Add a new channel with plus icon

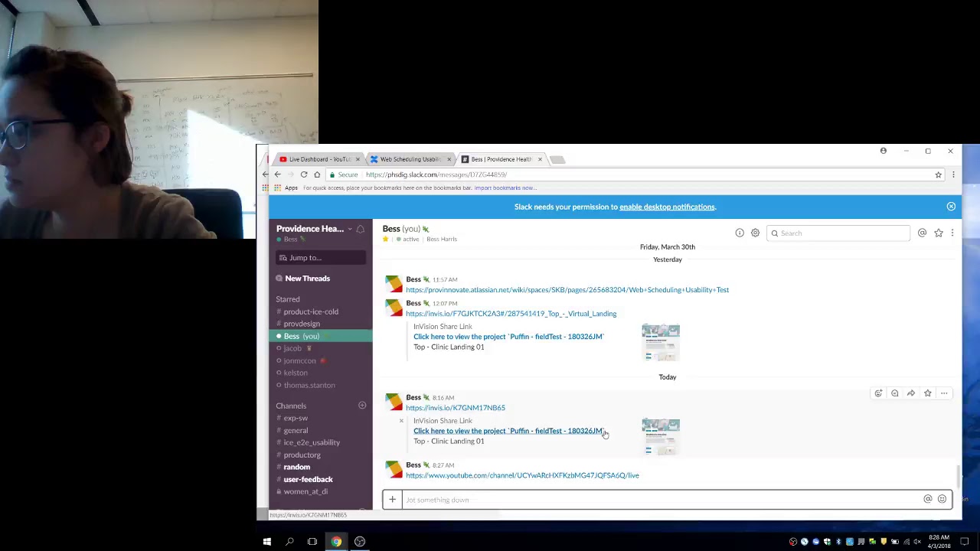[362, 406]
